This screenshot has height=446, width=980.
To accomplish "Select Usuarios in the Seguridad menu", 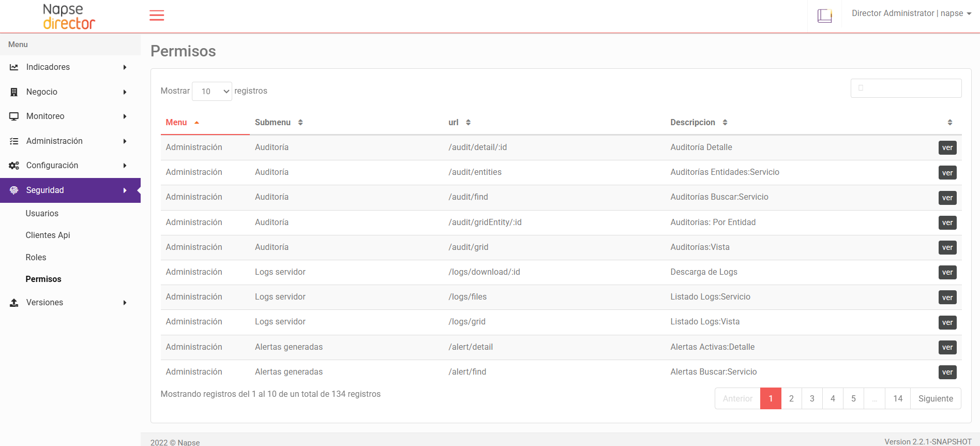I will pyautogui.click(x=42, y=214).
